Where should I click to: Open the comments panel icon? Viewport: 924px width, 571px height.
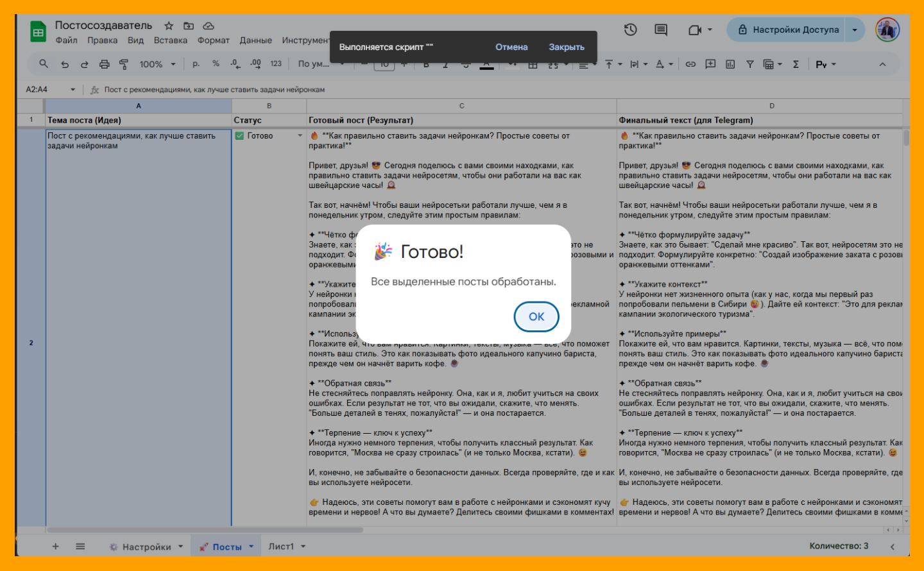tap(660, 30)
